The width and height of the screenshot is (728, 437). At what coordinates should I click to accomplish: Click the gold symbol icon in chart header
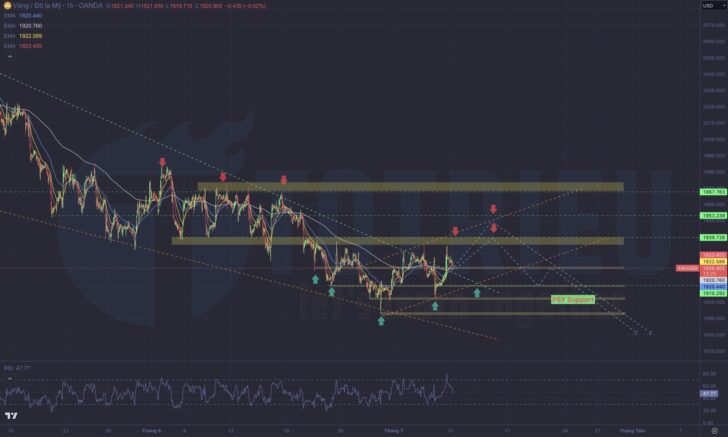tap(9, 6)
